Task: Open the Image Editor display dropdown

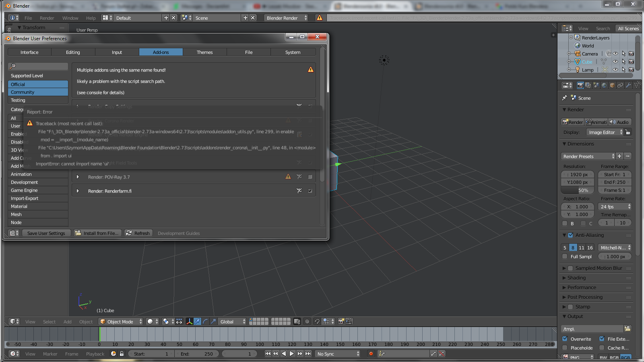Action: [605, 132]
